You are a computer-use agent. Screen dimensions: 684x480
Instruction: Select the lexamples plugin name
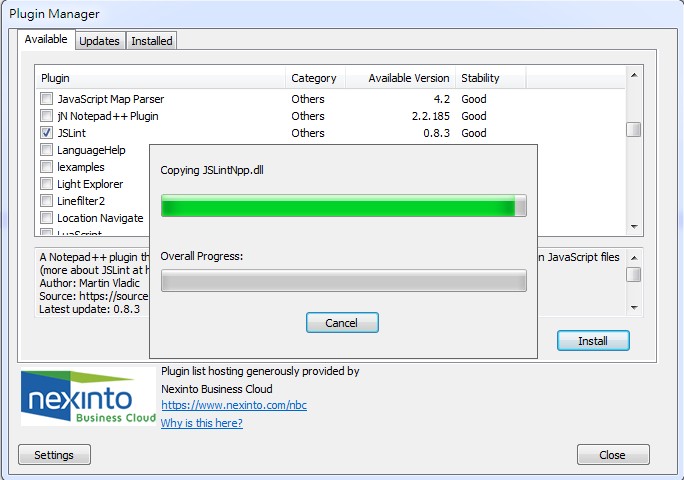[x=81, y=167]
